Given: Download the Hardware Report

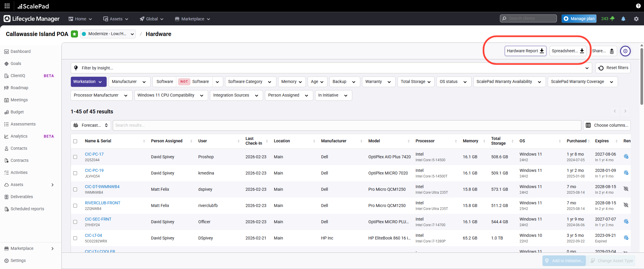Looking at the screenshot, I should click(525, 51).
